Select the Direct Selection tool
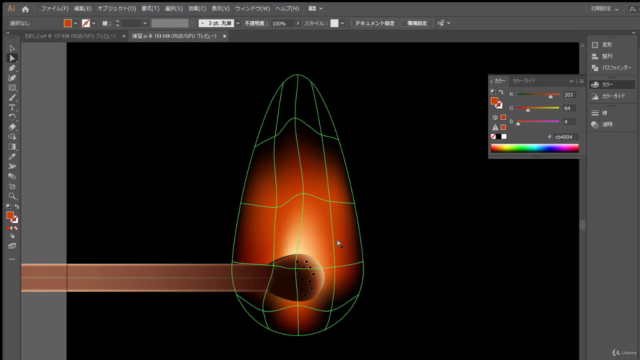The width and height of the screenshot is (640, 360). tap(12, 58)
